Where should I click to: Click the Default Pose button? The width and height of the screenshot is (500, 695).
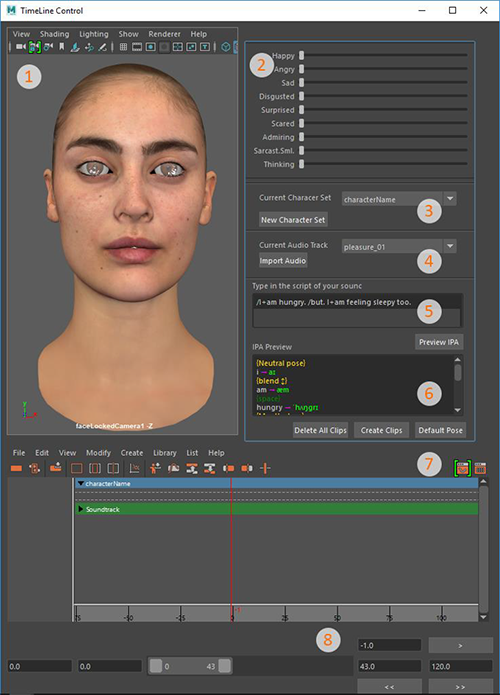pos(440,430)
